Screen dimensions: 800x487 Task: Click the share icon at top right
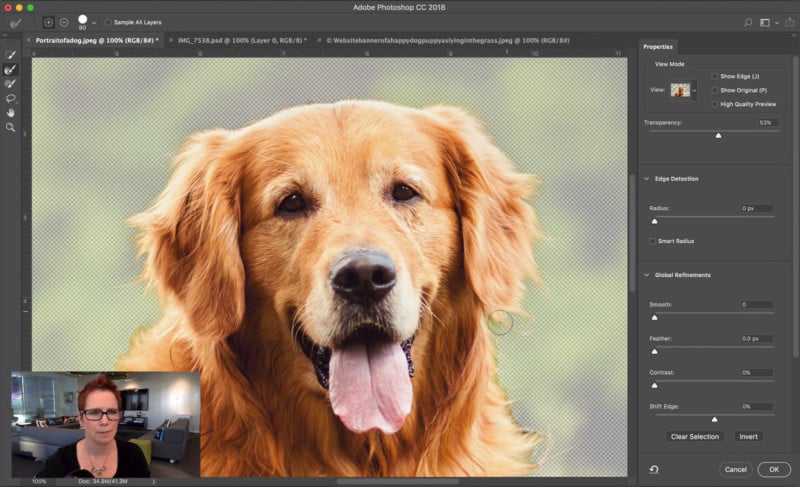[x=790, y=22]
